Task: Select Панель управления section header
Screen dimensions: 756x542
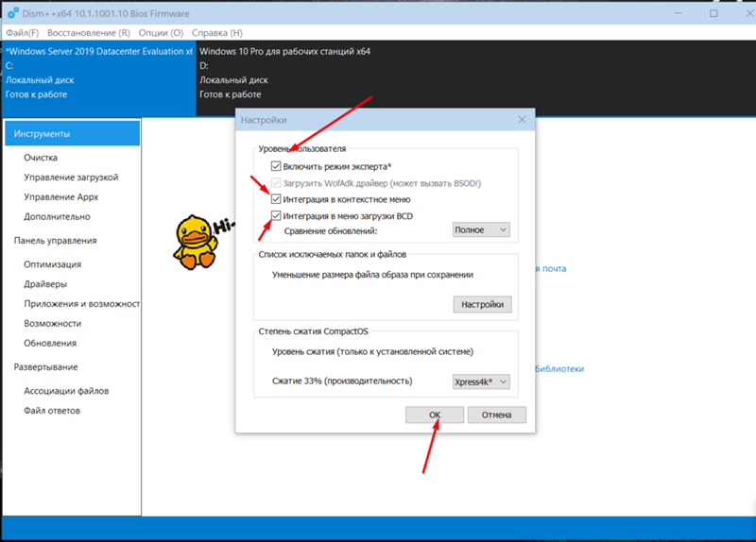Action: pos(55,241)
